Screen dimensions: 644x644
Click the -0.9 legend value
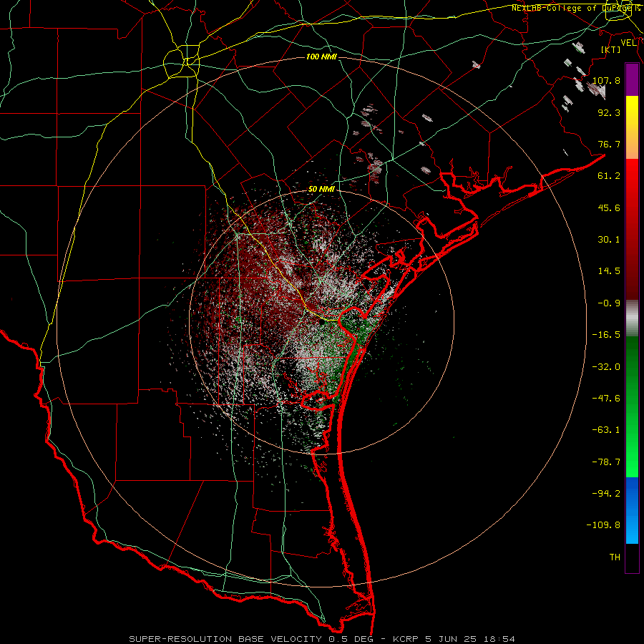(609, 303)
